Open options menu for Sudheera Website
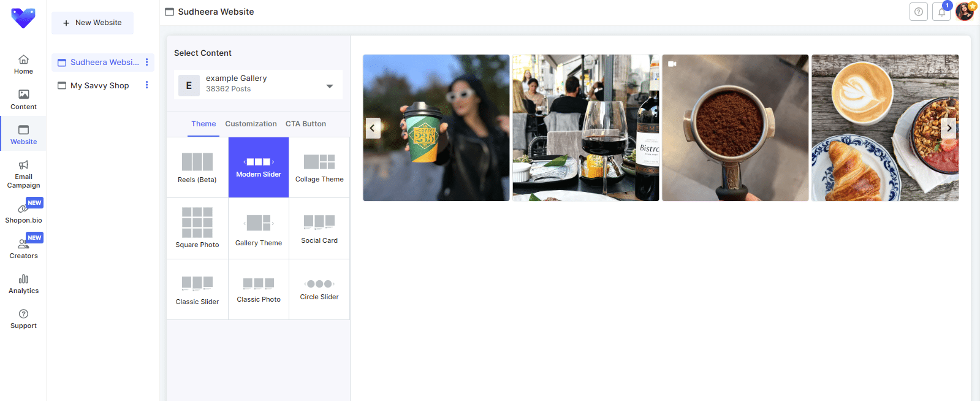980x401 pixels. coord(146,62)
